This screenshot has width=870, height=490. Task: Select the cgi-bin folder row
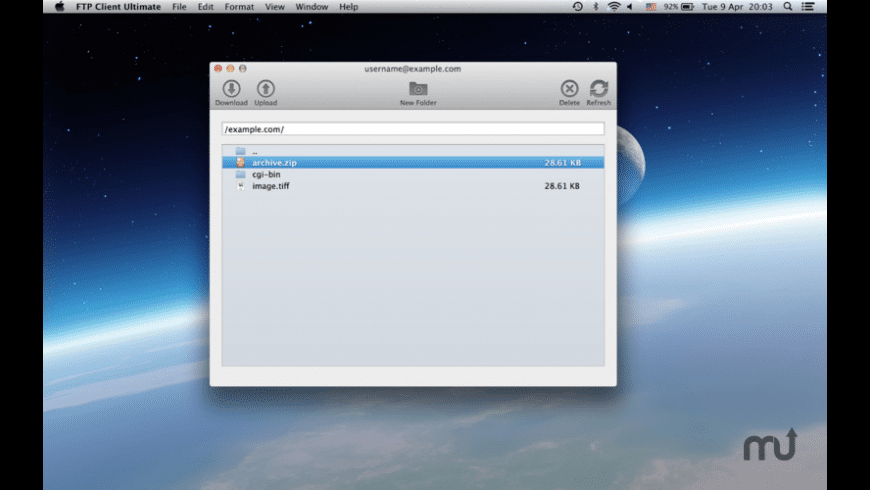point(413,174)
